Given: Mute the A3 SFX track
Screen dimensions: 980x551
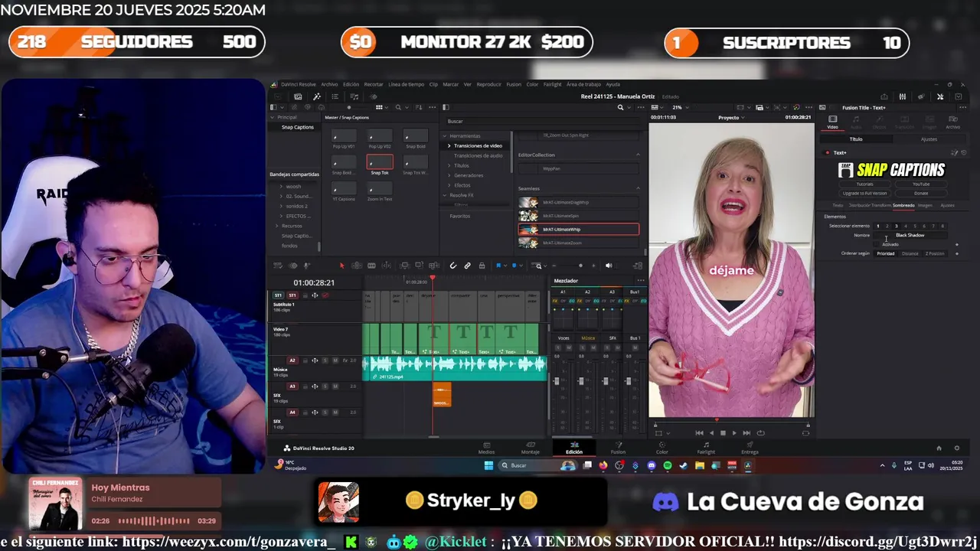Looking at the screenshot, I should [335, 386].
